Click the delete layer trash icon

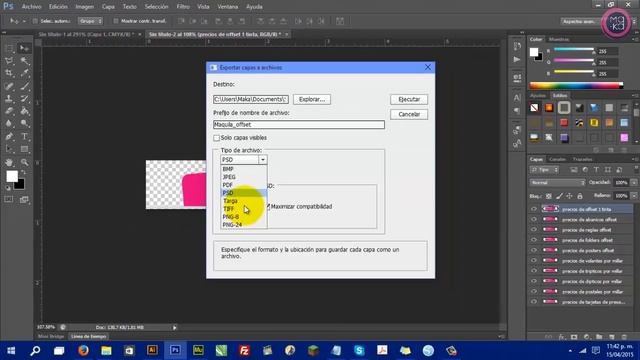[624, 337]
